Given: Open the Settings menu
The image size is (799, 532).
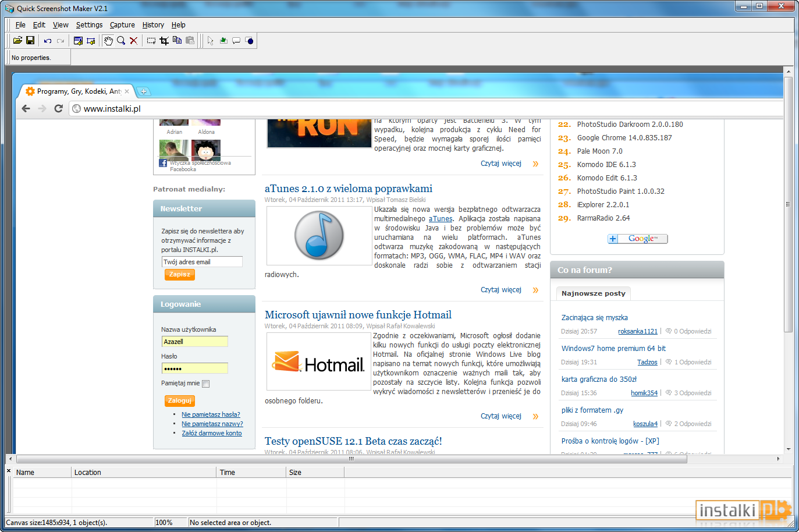Looking at the screenshot, I should pyautogui.click(x=89, y=25).
